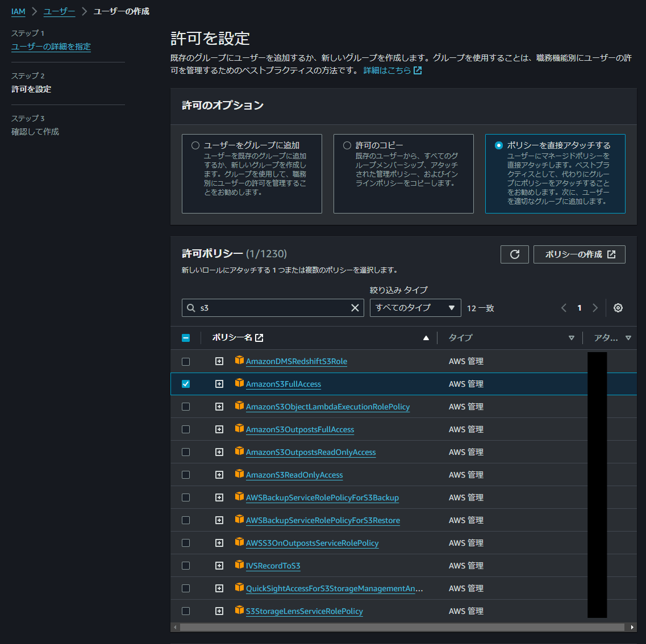This screenshot has height=644, width=646.
Task: Expand the AmazonS3FullAccess policy details
Action: coord(219,384)
